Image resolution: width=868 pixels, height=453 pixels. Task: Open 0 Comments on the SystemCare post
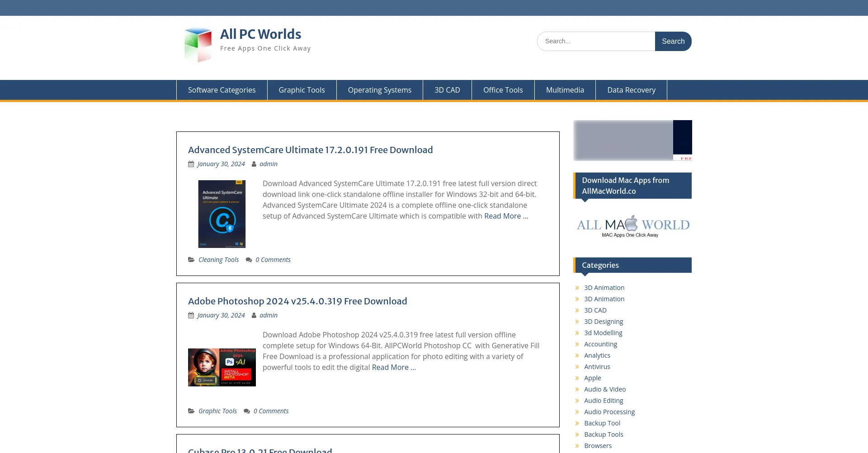(273, 260)
